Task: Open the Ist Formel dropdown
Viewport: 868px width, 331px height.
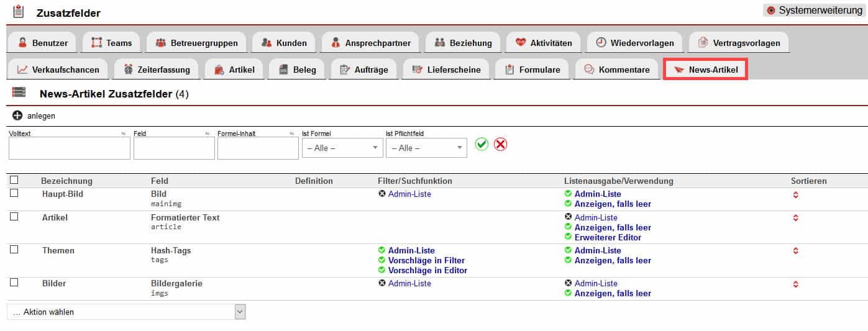Action: click(342, 148)
